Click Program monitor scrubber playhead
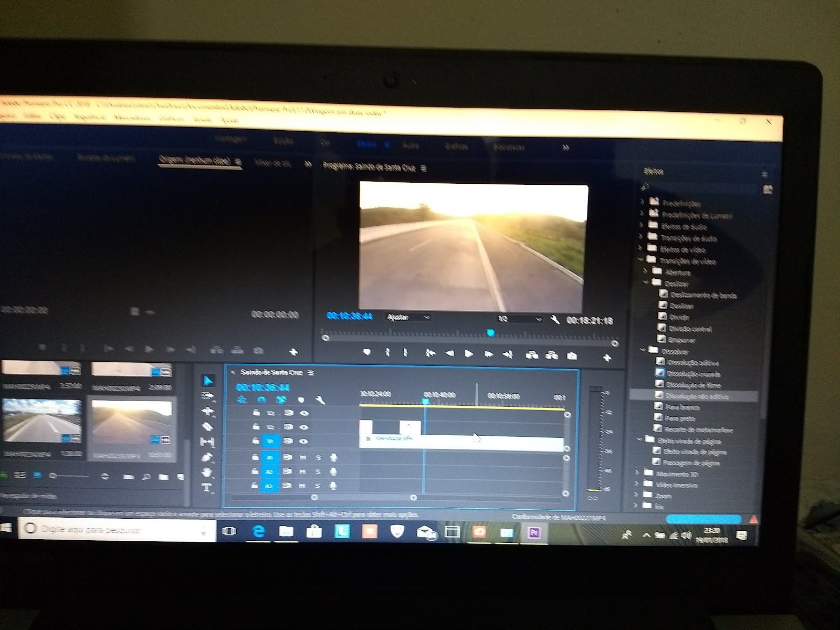Image resolution: width=840 pixels, height=630 pixels. pyautogui.click(x=490, y=333)
